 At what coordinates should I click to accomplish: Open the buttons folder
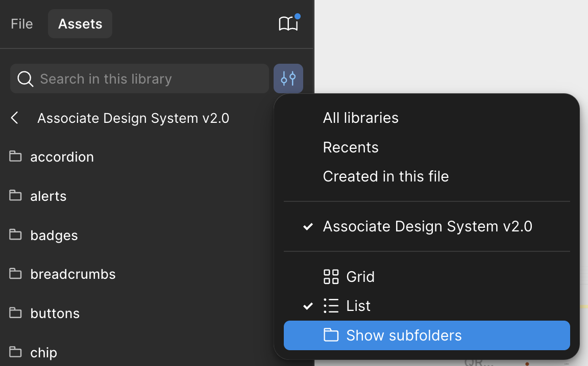[55, 313]
